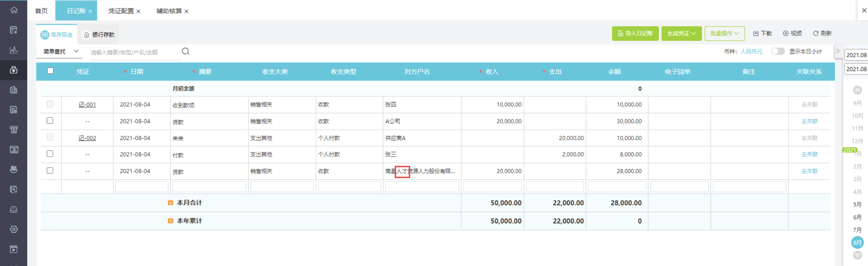Click 去关联 link in 南昌人才资源 row
The image size is (868, 266).
(809, 171)
